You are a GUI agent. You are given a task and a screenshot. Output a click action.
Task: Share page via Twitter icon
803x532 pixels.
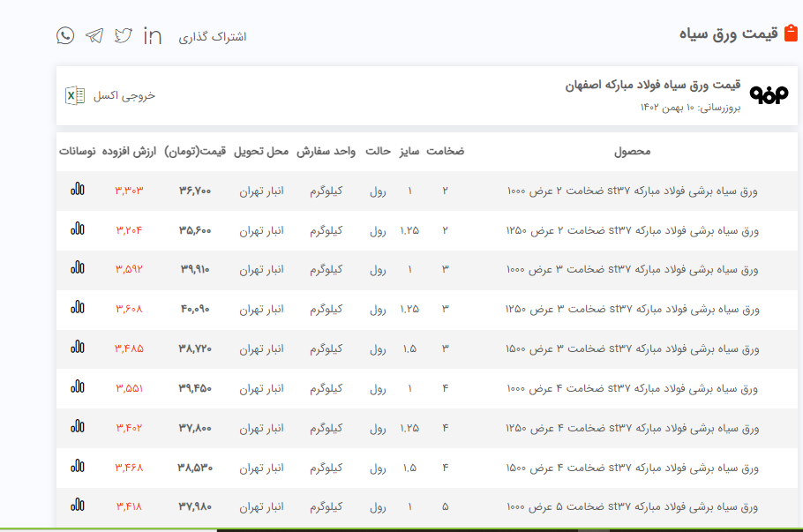coord(124,35)
